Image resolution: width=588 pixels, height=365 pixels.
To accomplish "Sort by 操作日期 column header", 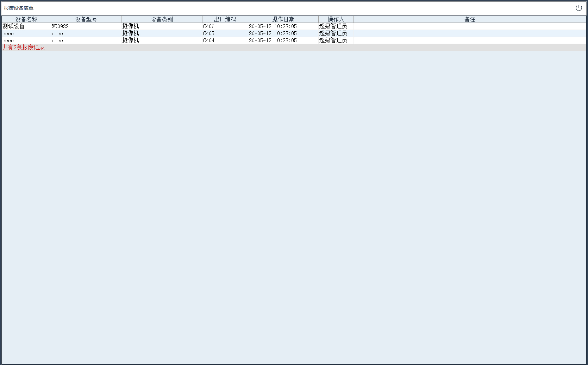I will click(x=283, y=19).
